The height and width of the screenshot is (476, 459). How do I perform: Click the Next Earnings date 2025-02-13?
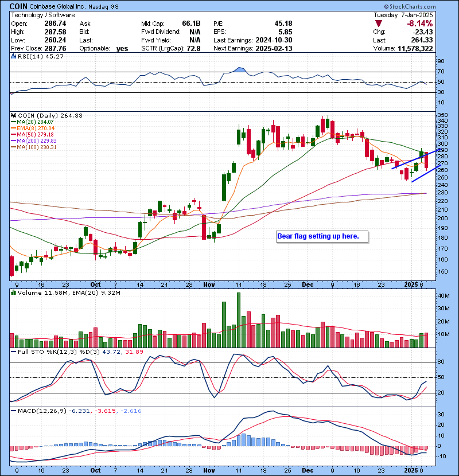pos(274,48)
